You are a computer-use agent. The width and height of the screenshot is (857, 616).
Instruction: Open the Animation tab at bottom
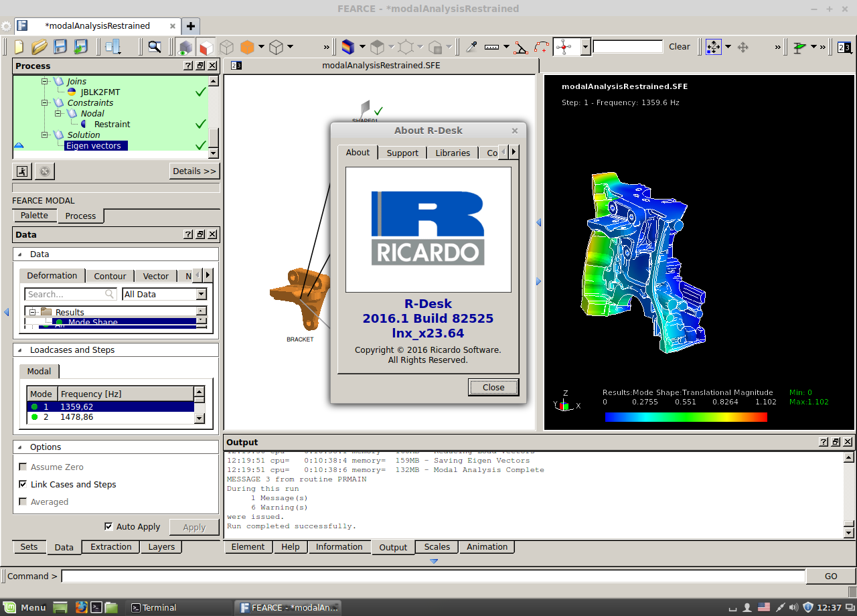point(487,546)
